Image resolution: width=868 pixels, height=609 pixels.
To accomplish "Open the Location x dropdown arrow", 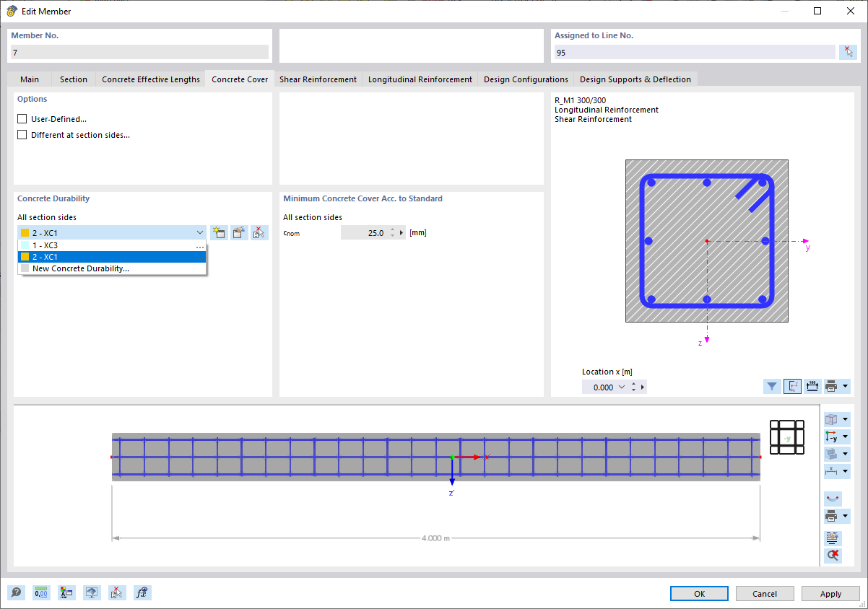I will click(x=621, y=387).
